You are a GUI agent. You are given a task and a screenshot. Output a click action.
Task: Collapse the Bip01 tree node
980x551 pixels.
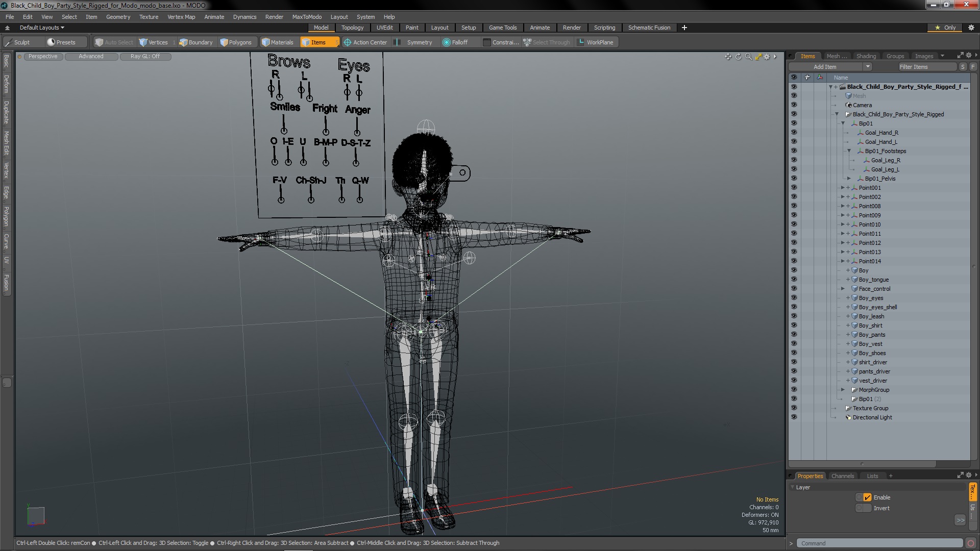843,123
